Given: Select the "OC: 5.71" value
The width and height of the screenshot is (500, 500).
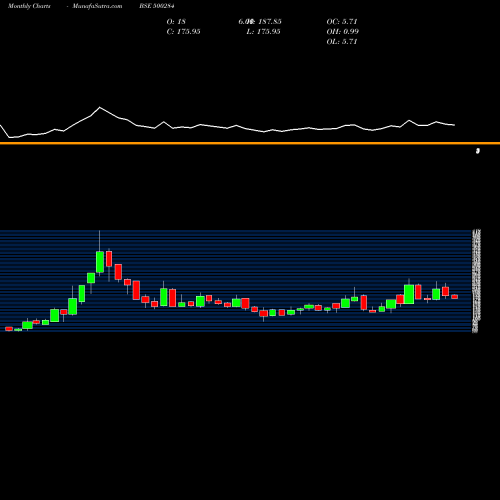Looking at the screenshot, I should coord(342,22).
